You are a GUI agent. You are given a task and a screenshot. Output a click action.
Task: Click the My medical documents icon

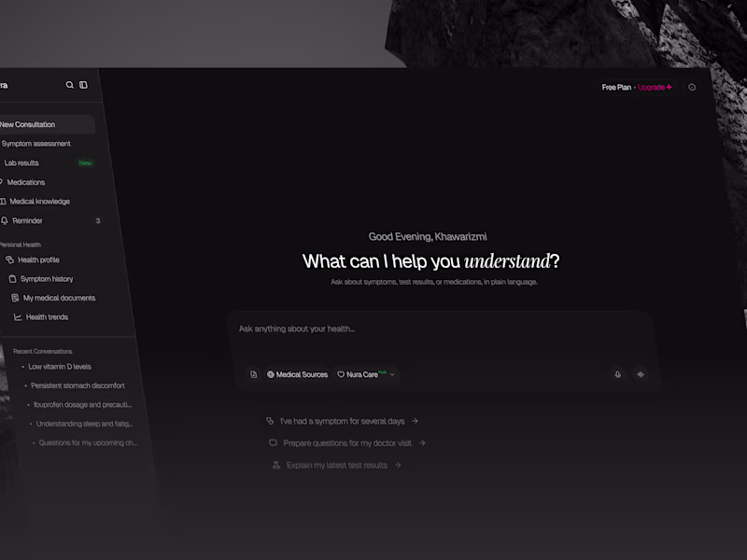pyautogui.click(x=15, y=298)
